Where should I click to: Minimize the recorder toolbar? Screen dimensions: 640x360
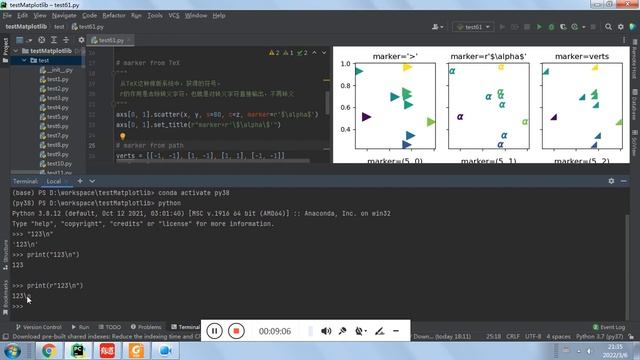point(396,331)
